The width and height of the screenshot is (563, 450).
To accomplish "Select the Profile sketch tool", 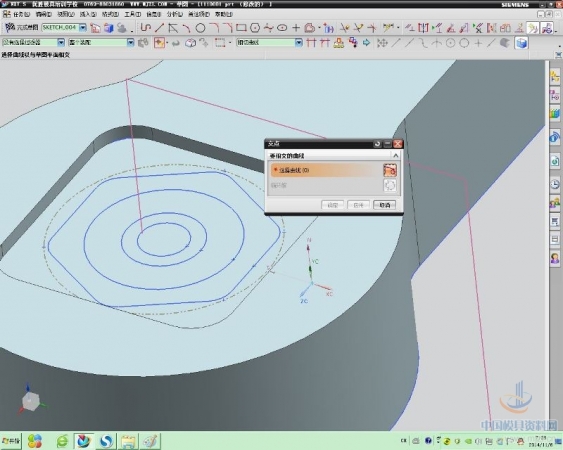I will 145,28.
